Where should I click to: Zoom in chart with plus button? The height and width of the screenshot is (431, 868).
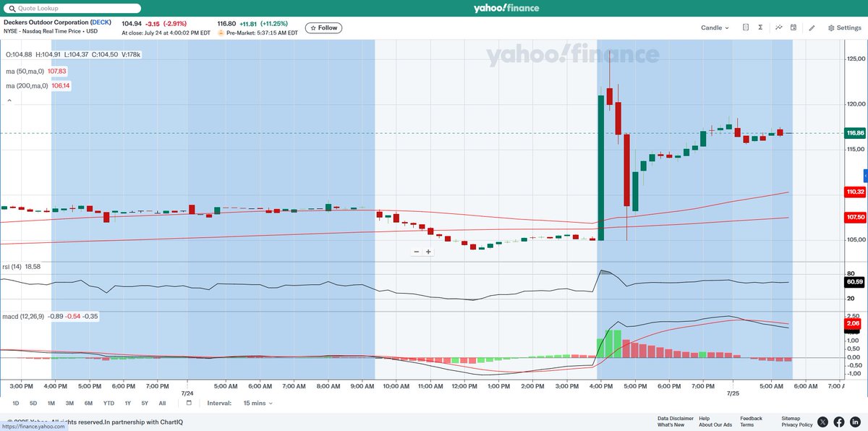(x=428, y=252)
